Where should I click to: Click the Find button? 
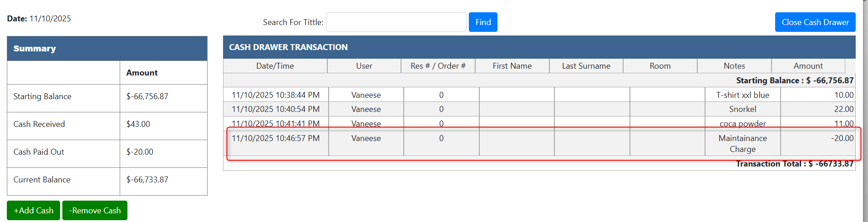(x=482, y=22)
